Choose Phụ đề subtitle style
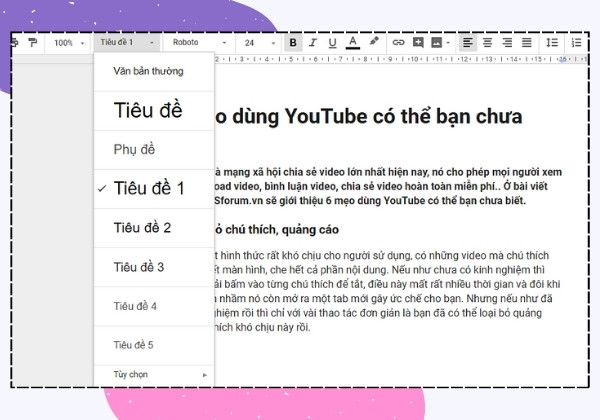This screenshot has width=600, height=420. tap(154, 150)
